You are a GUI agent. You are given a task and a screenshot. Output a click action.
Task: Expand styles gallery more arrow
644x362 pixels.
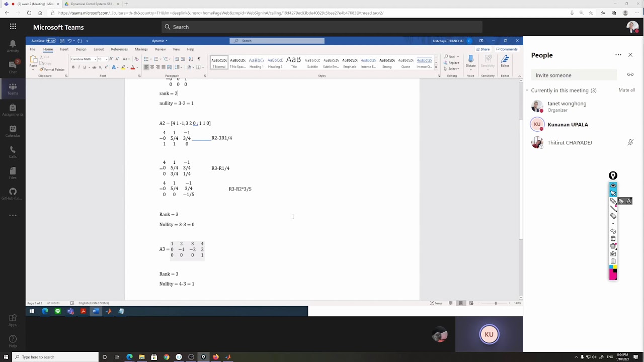click(436, 67)
